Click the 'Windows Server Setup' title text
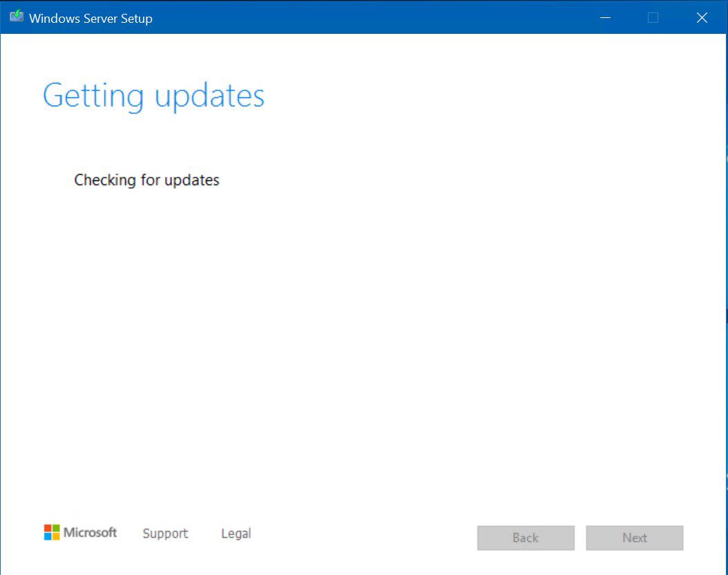 pyautogui.click(x=90, y=19)
